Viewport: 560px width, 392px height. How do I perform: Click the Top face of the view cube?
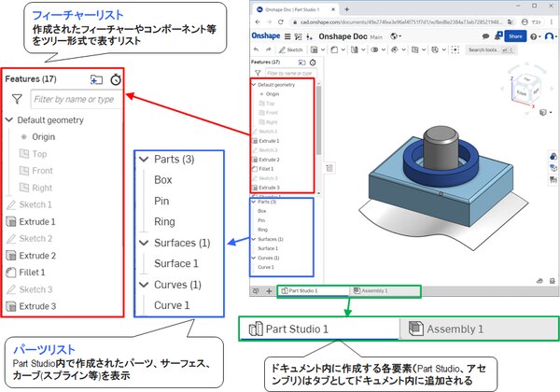click(x=527, y=79)
